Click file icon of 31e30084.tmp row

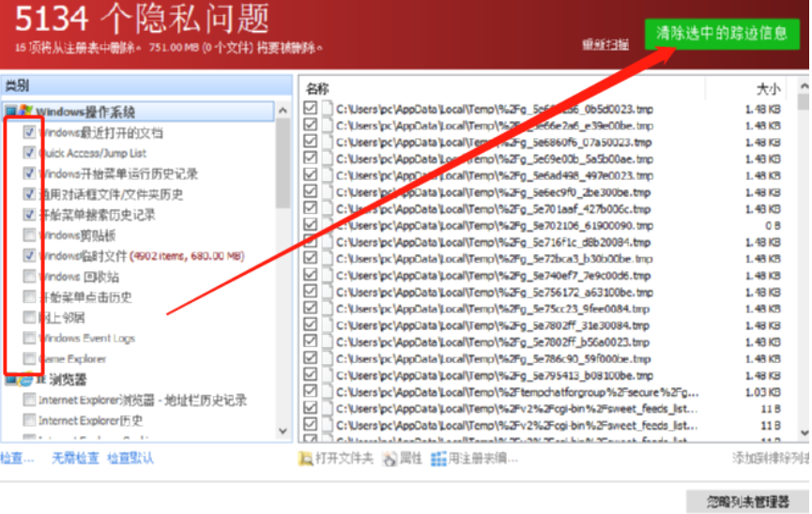[x=328, y=325]
